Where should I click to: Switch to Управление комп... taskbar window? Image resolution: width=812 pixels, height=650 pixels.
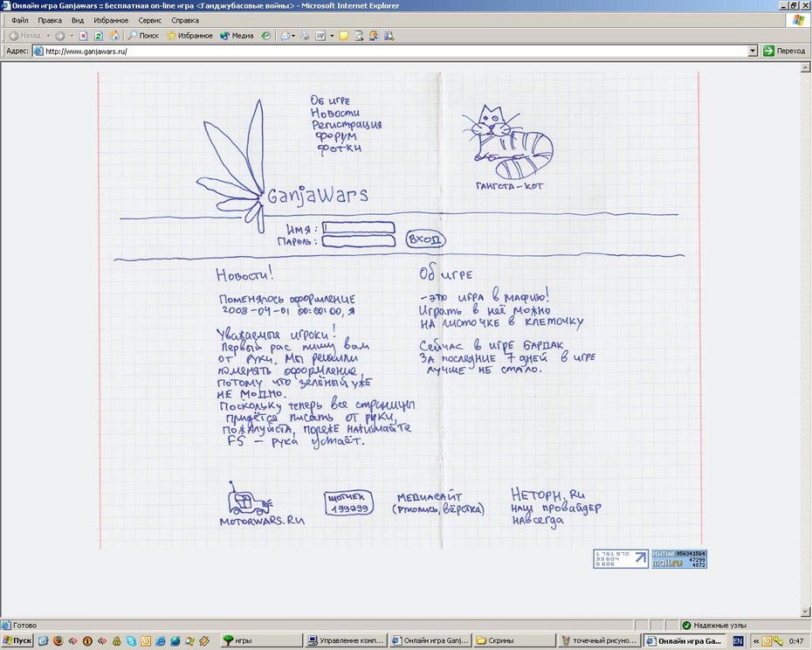(x=347, y=640)
